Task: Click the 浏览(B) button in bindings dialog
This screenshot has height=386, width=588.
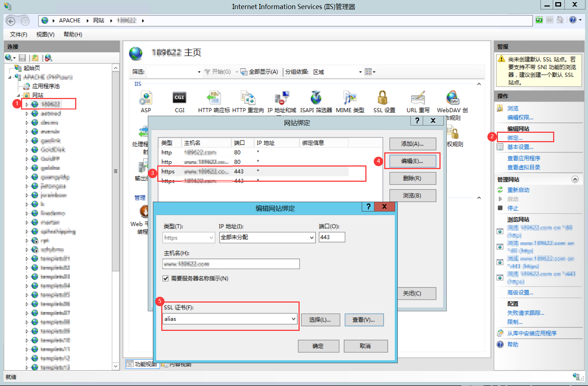Action: tap(413, 196)
